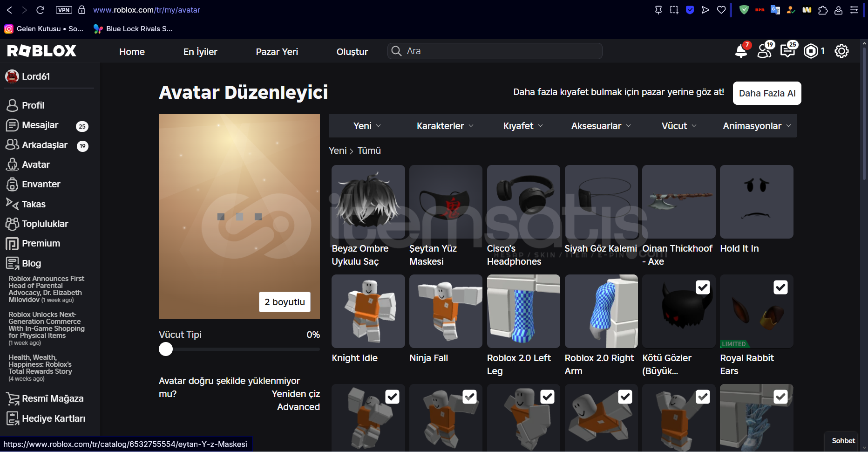868x452 pixels.
Task: Select the Roblox 2.0 Left Leg thumbnail
Action: [523, 311]
